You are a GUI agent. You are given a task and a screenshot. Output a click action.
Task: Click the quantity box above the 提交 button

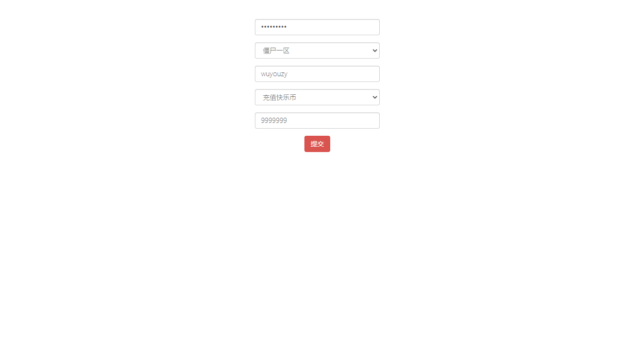(317, 121)
